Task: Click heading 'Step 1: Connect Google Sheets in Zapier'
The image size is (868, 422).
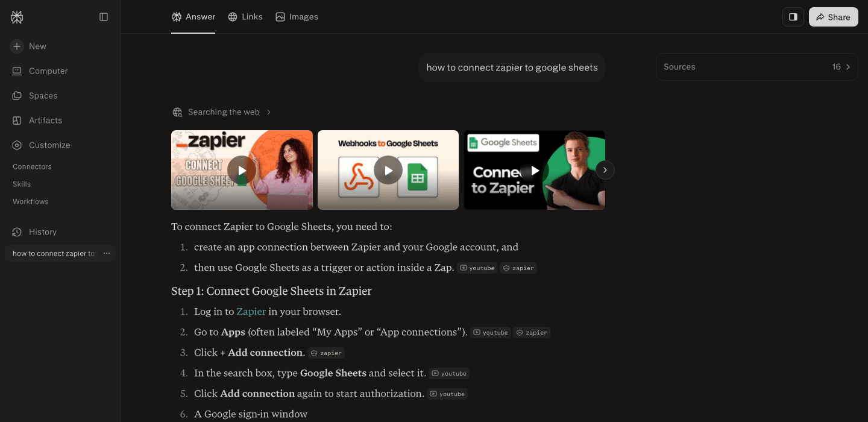Action: coord(271,291)
